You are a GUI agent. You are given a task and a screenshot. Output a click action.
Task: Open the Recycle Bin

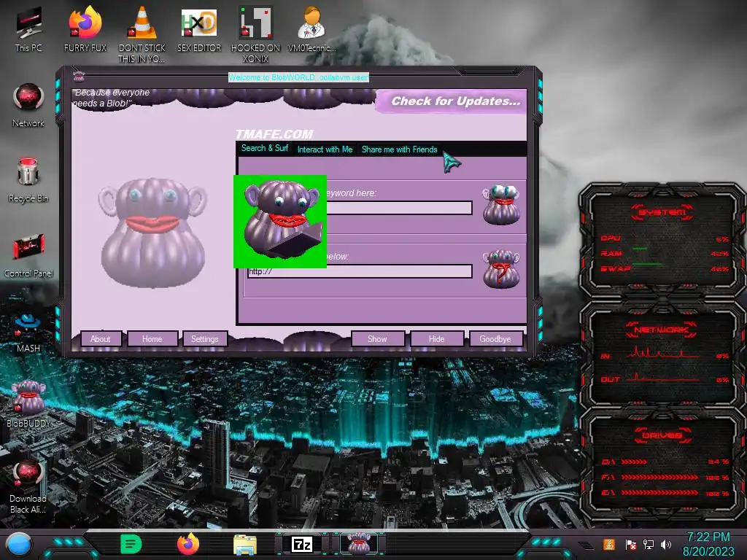(28, 180)
